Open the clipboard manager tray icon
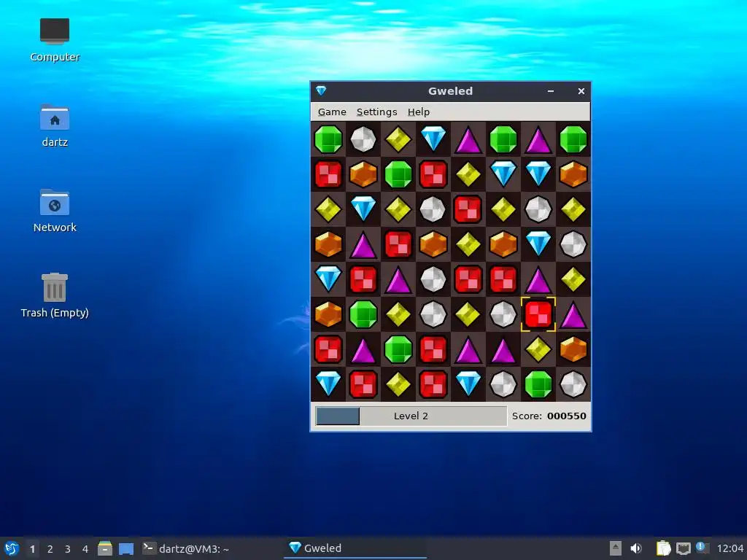This screenshot has width=747, height=560. click(663, 548)
